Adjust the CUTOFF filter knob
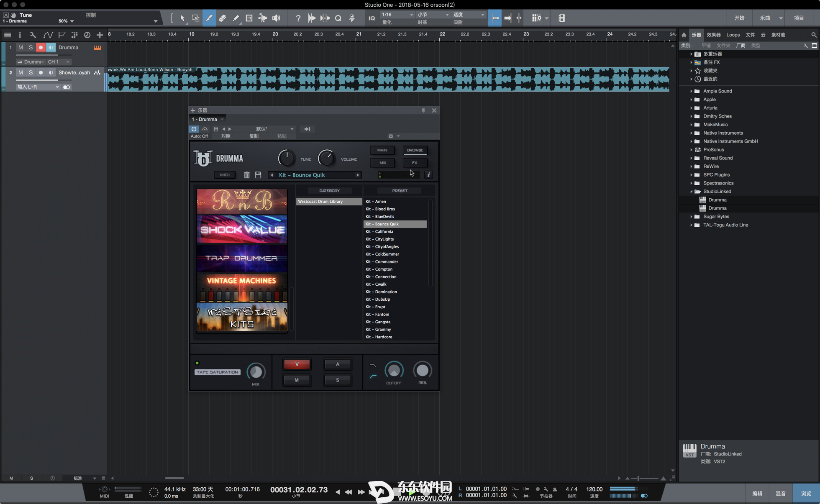This screenshot has height=504, width=820. [x=394, y=370]
